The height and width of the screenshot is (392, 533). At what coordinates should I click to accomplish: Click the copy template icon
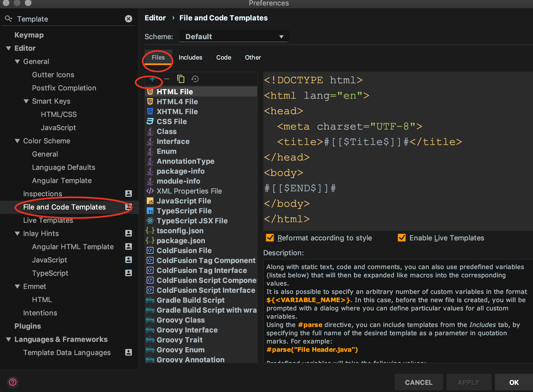click(181, 79)
